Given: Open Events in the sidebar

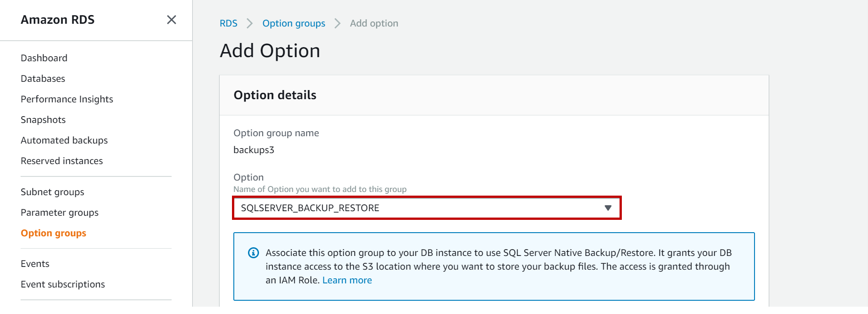Looking at the screenshot, I should 35,264.
